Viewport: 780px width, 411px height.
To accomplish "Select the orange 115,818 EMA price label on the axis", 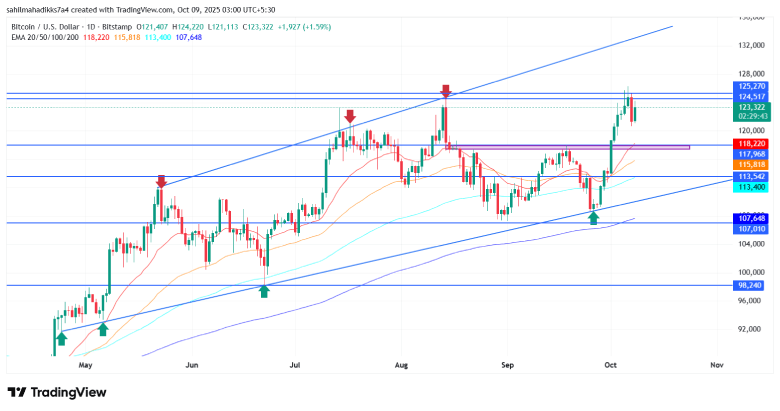I will tap(750, 163).
